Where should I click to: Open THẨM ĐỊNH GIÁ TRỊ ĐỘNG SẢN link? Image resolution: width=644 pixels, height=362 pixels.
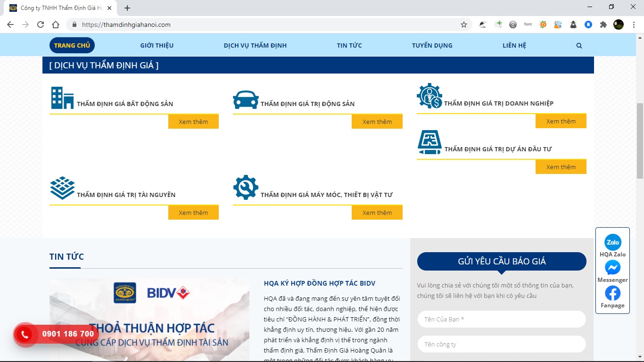(307, 104)
